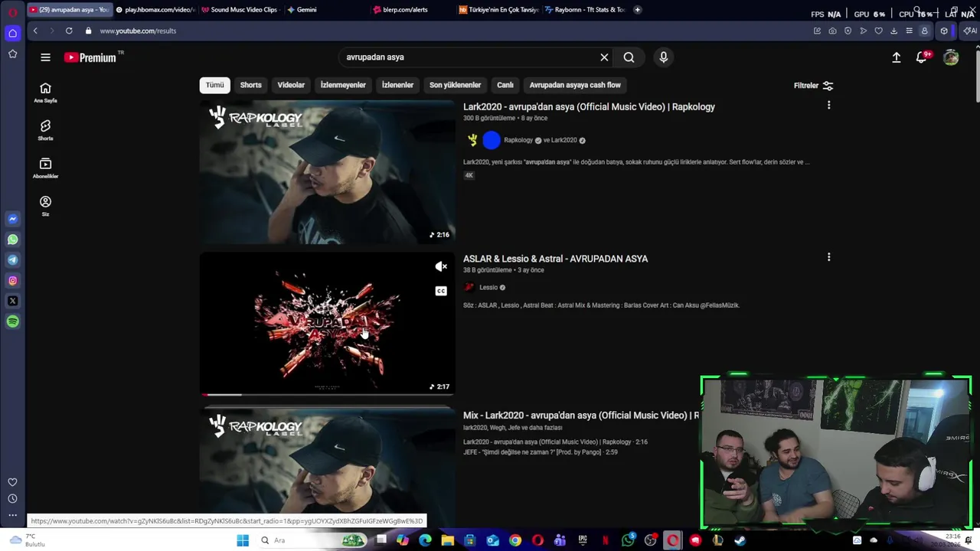
Task: Select the Tümü filter chip
Action: coord(215,85)
